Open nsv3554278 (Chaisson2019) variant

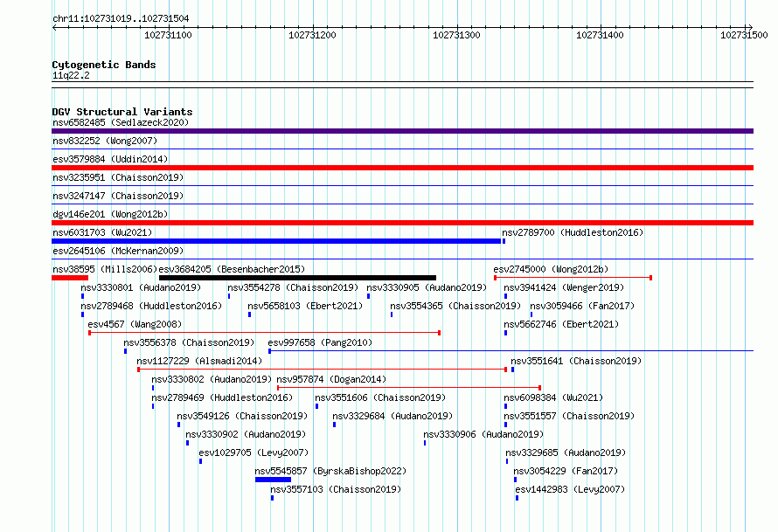click(293, 287)
